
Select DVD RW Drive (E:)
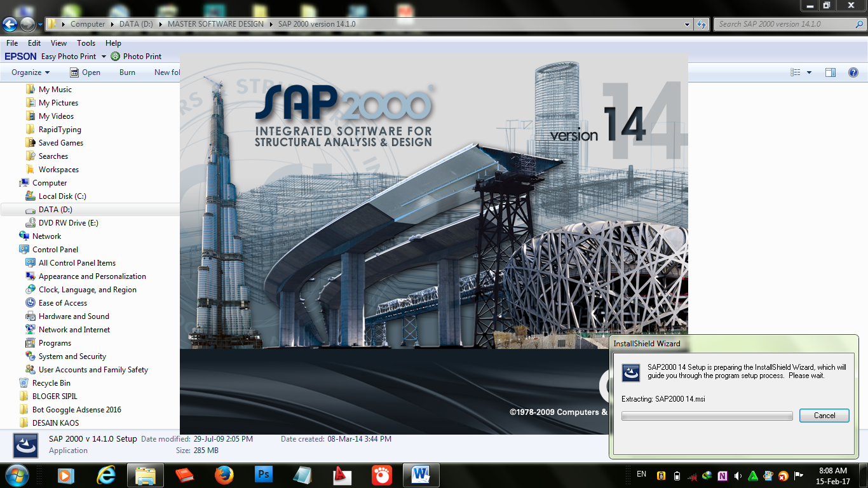pyautogui.click(x=68, y=223)
